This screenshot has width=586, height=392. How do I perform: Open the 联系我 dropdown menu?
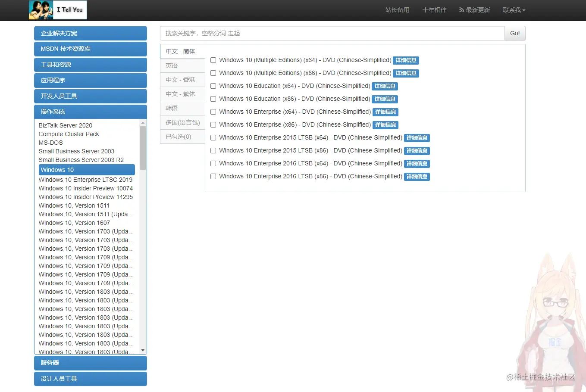(x=514, y=10)
